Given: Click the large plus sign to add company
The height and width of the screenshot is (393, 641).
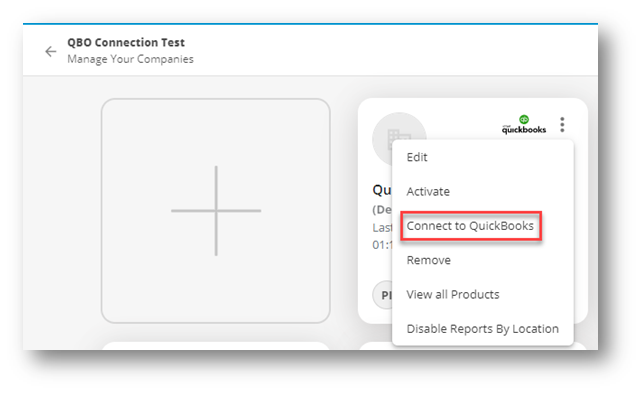Looking at the screenshot, I should 216,211.
